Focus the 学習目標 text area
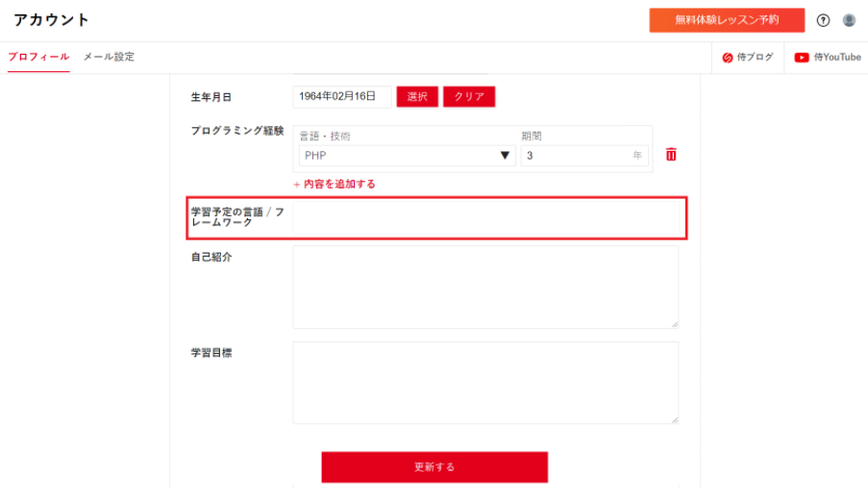Screen dimensions: 868x499 [x=485, y=383]
